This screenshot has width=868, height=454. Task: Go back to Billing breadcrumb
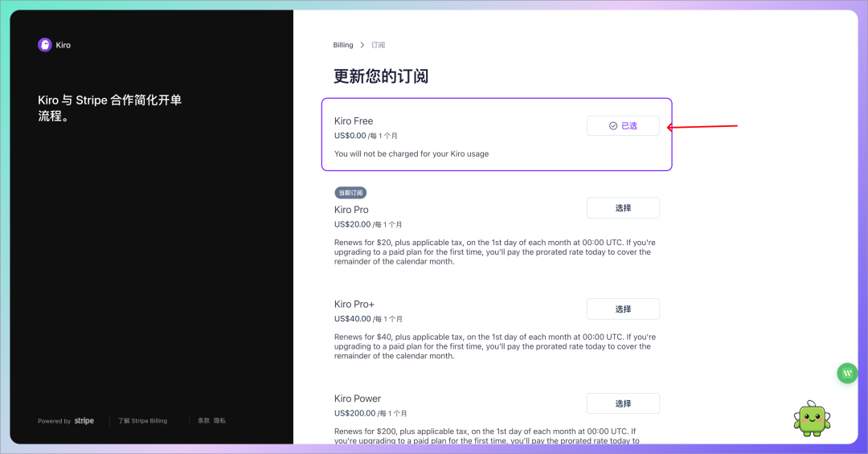point(343,45)
